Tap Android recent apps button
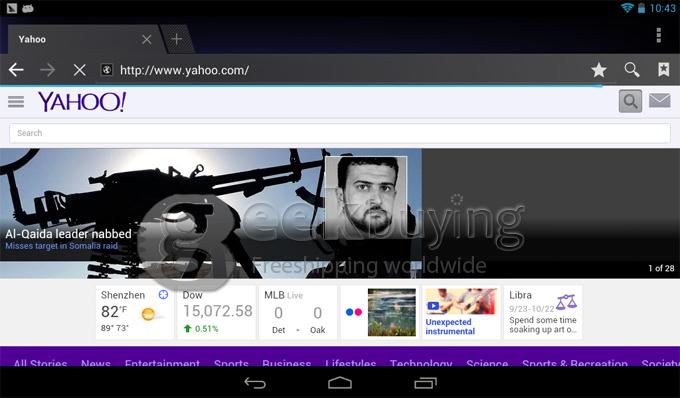Viewport: 680px width, 398px height. pos(425,383)
